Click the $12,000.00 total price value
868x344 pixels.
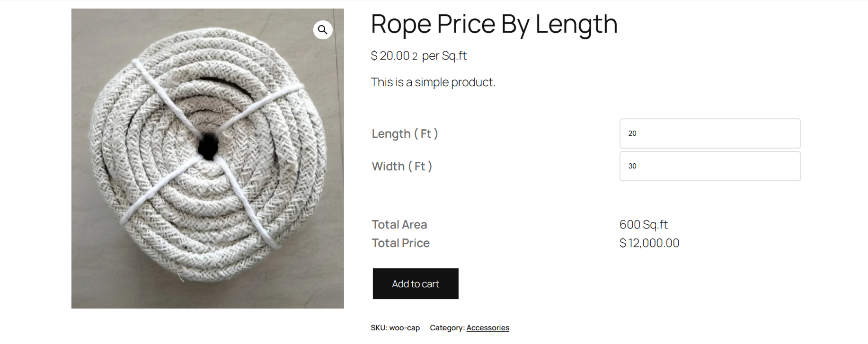coord(649,243)
